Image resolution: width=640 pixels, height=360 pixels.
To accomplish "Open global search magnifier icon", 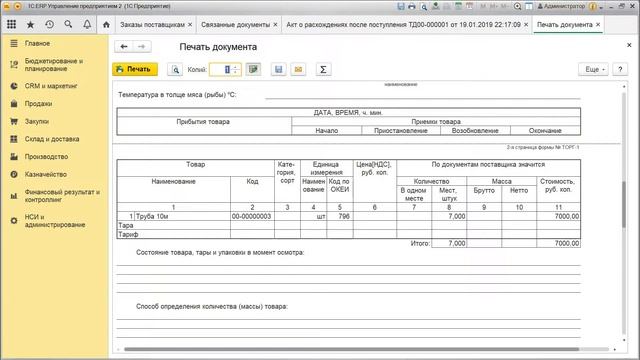I will point(68,24).
